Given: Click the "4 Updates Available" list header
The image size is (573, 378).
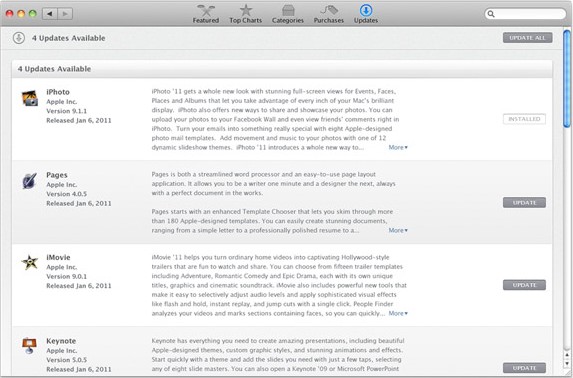Looking at the screenshot, I should [54, 69].
